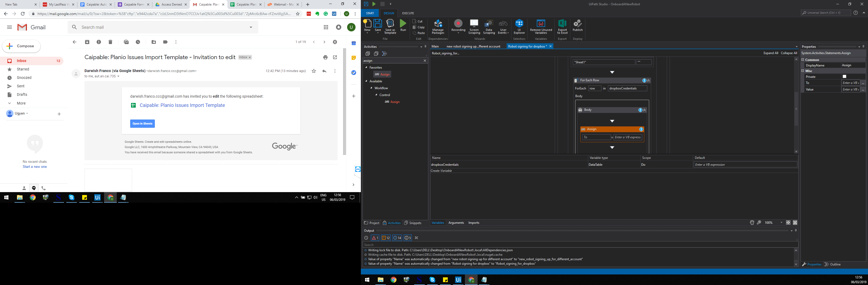Click Cut in Edit group
This screenshot has width=868, height=285.
click(417, 21)
